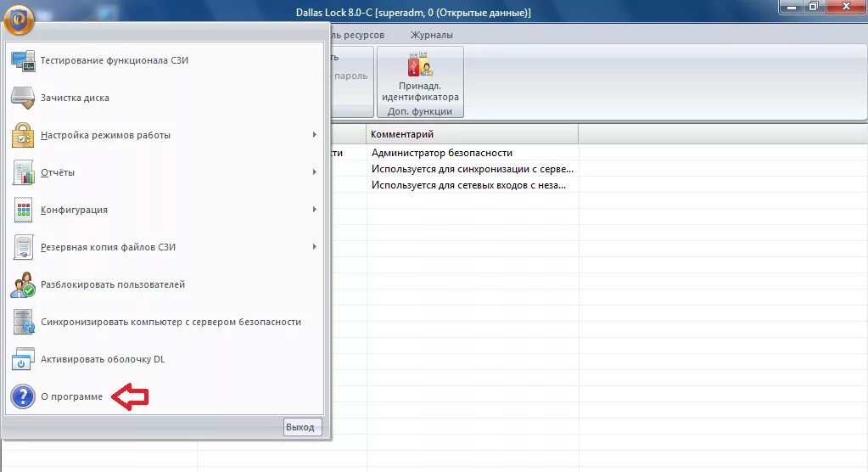
Task: Click the disk icon beside Зачистка диска
Action: [23, 98]
